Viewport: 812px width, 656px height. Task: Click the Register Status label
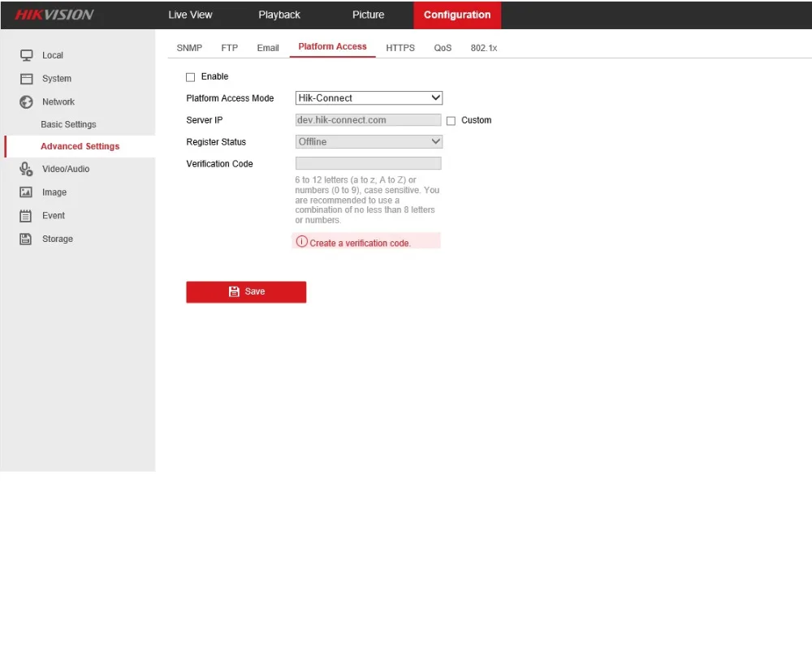[x=216, y=142]
